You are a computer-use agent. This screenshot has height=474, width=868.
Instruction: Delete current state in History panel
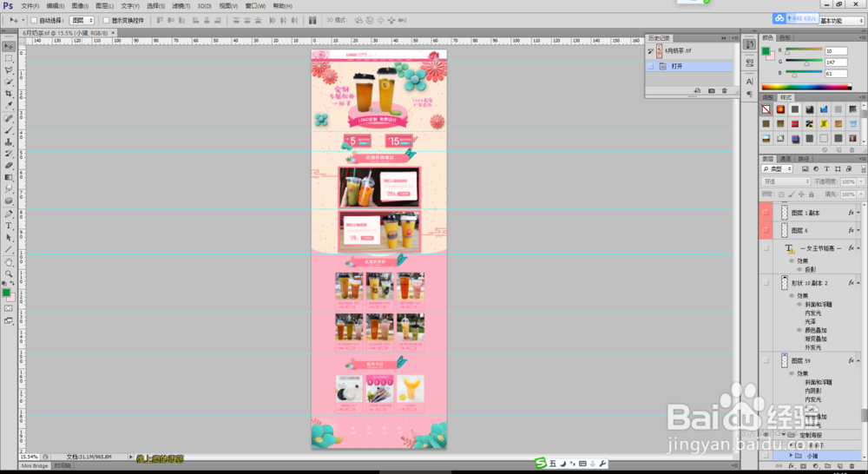[x=724, y=90]
